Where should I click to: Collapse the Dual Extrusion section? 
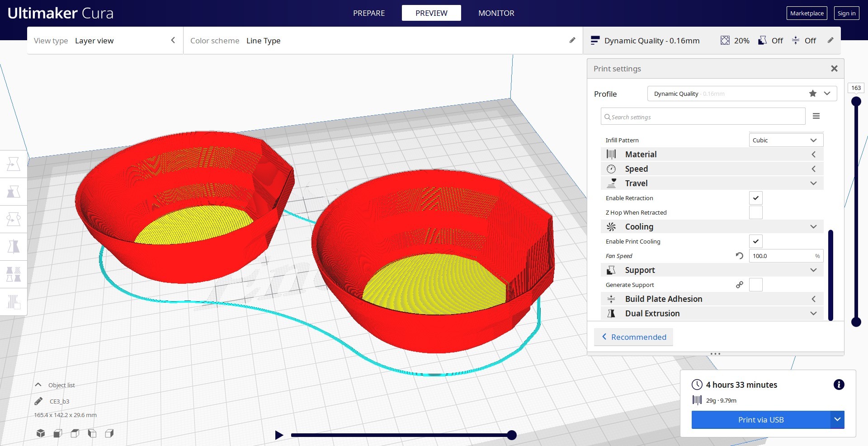click(x=712, y=313)
